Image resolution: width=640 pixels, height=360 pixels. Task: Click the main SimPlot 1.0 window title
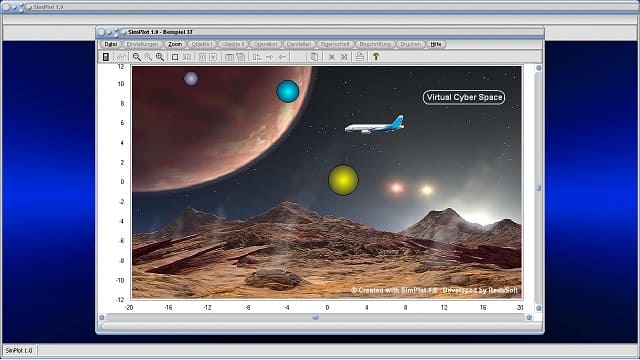click(48, 7)
